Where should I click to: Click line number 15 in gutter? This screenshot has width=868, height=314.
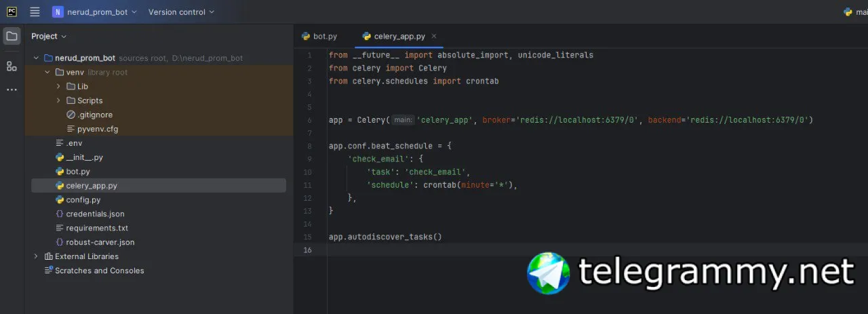(309, 237)
